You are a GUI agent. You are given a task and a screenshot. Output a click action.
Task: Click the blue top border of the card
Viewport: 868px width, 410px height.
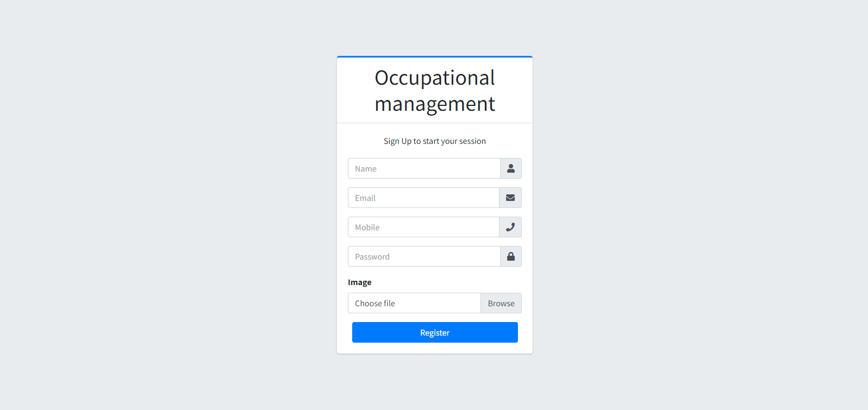click(435, 56)
